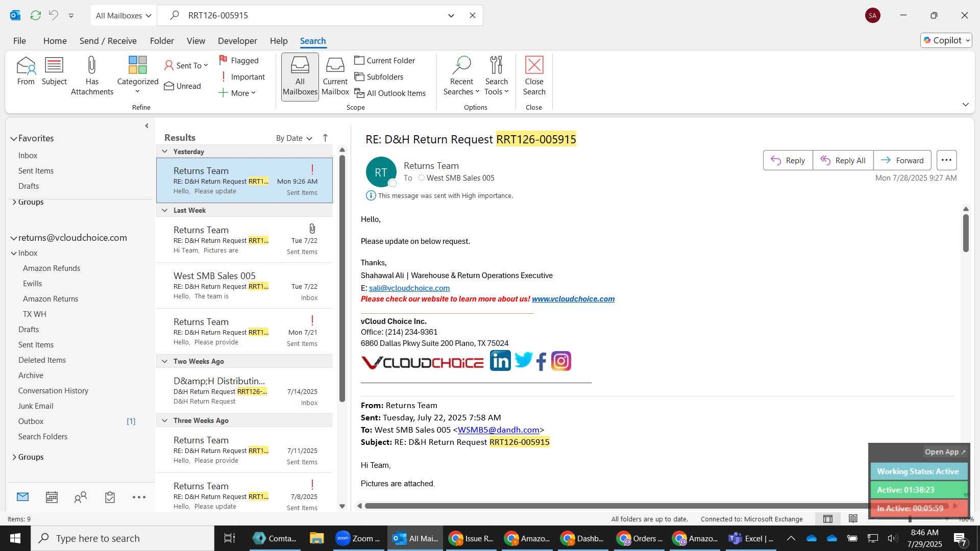This screenshot has width=980, height=551.
Task: Click Reply All on the message
Action: click(843, 160)
